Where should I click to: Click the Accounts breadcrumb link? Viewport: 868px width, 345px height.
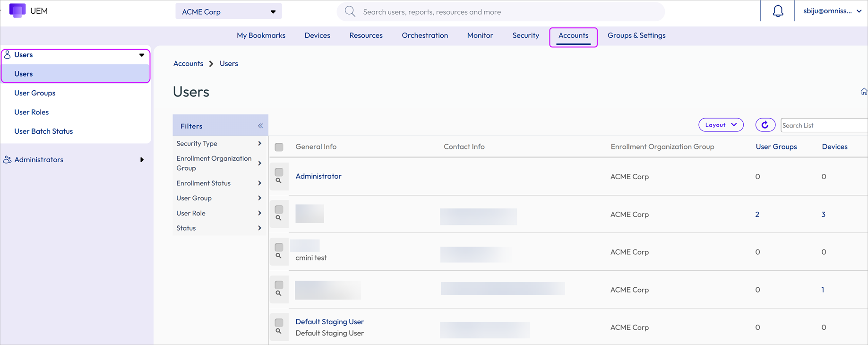tap(188, 63)
